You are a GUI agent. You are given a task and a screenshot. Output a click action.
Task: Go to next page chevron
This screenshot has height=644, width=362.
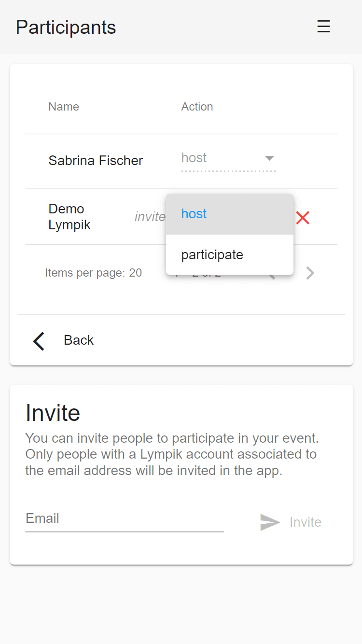[310, 273]
